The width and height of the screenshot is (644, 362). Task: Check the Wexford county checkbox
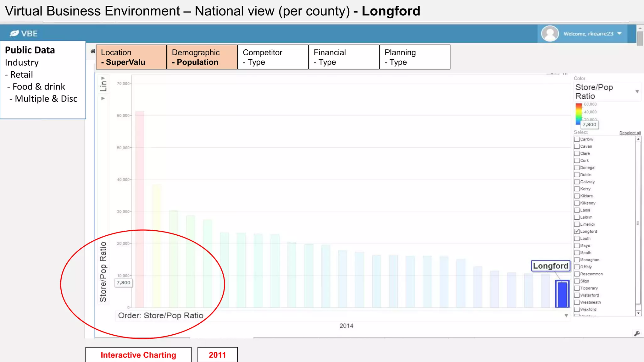[577, 310]
